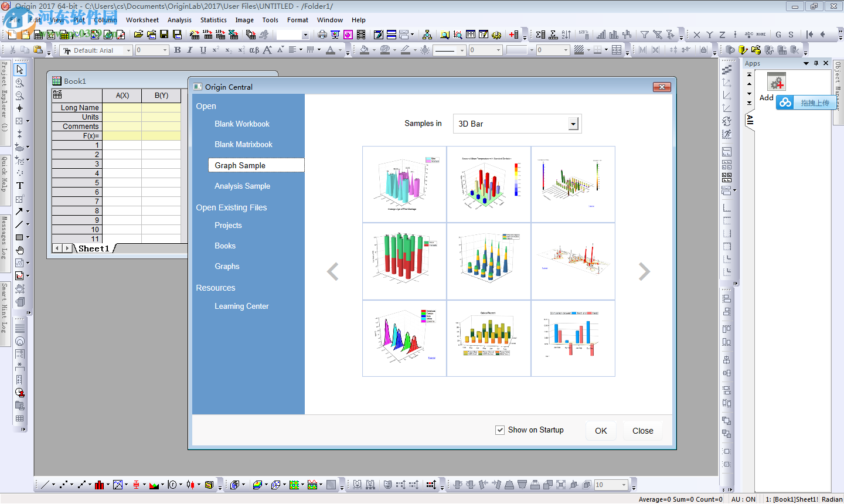Open the Statistics menu
Screen dimensions: 844x504
[213, 20]
